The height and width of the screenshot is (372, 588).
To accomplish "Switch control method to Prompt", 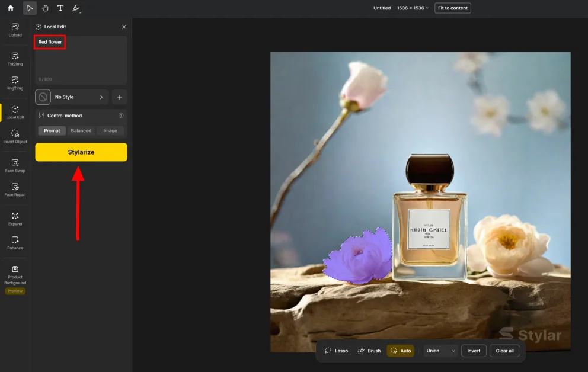I will [x=52, y=131].
